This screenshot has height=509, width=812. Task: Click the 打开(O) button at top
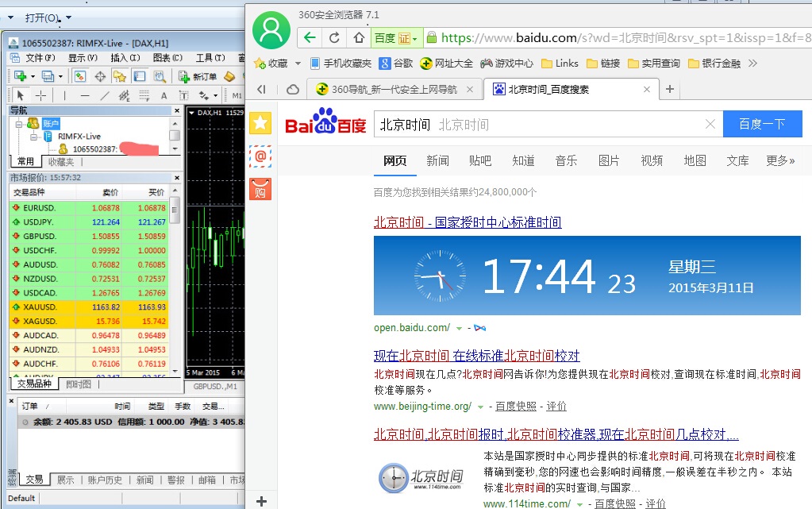click(43, 18)
